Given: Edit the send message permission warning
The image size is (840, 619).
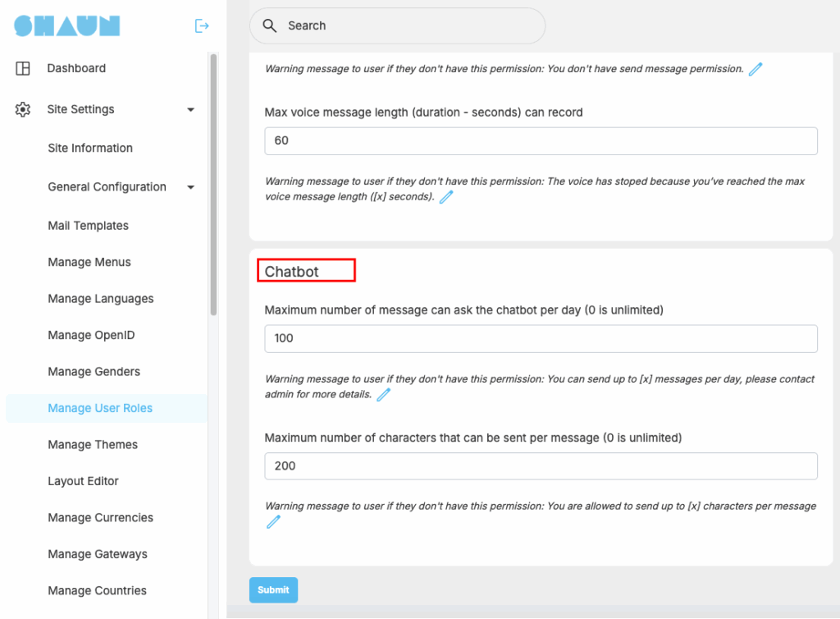Looking at the screenshot, I should pos(756,69).
